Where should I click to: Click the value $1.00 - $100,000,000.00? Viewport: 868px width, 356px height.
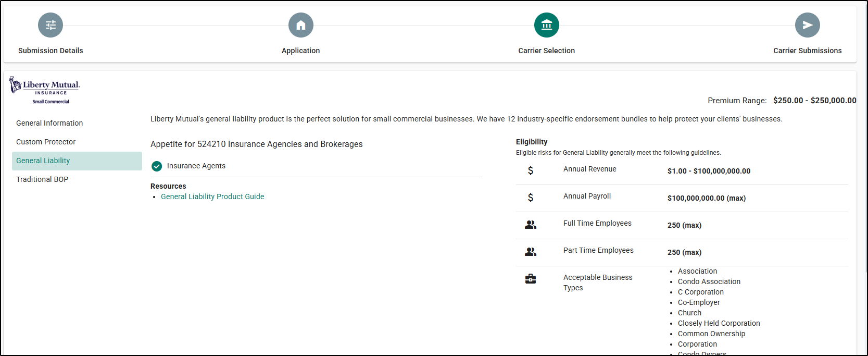click(x=709, y=171)
